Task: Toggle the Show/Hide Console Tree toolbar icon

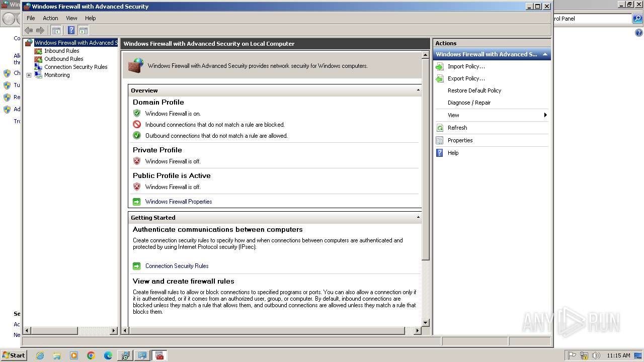Action: [56, 30]
